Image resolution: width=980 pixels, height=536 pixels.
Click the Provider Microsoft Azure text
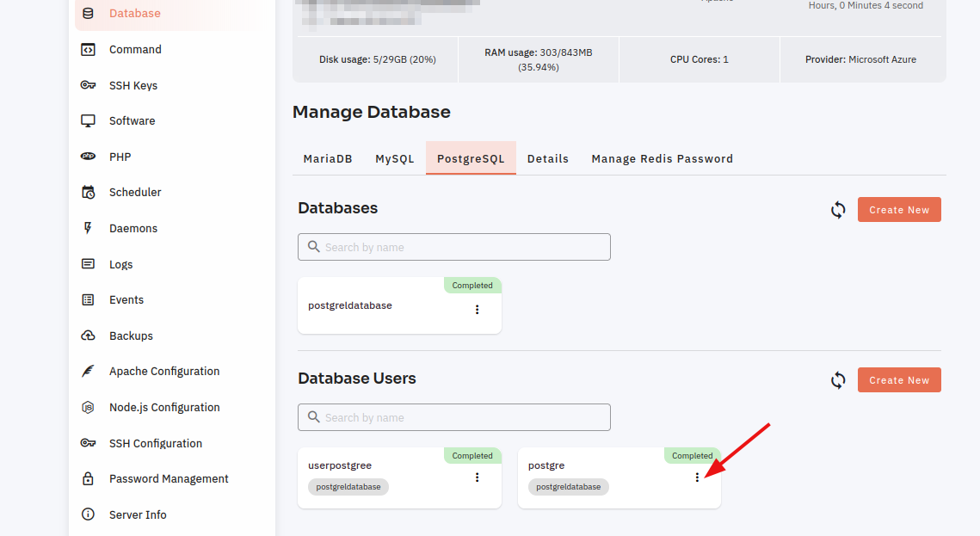(x=860, y=59)
